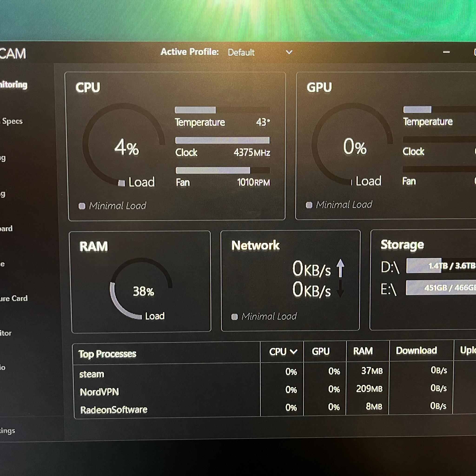Click the NordVPN download 0B/s cell
The height and width of the screenshot is (476, 476).
coord(439,388)
